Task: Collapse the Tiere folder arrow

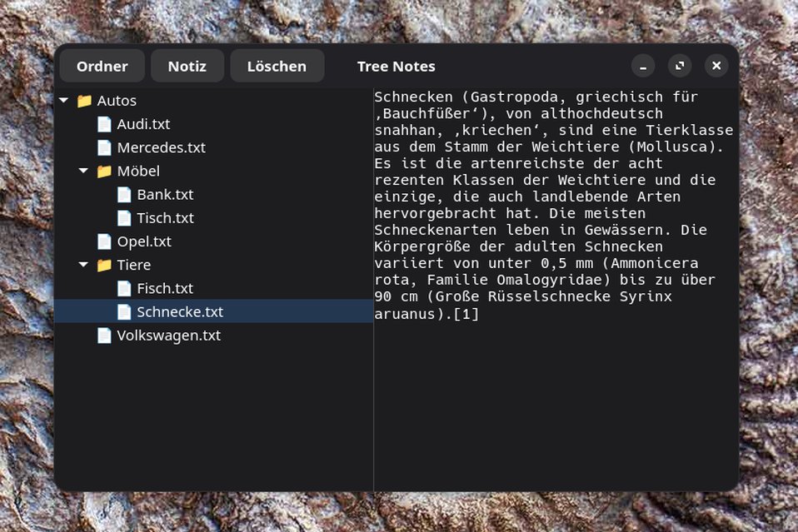Action: click(x=84, y=265)
